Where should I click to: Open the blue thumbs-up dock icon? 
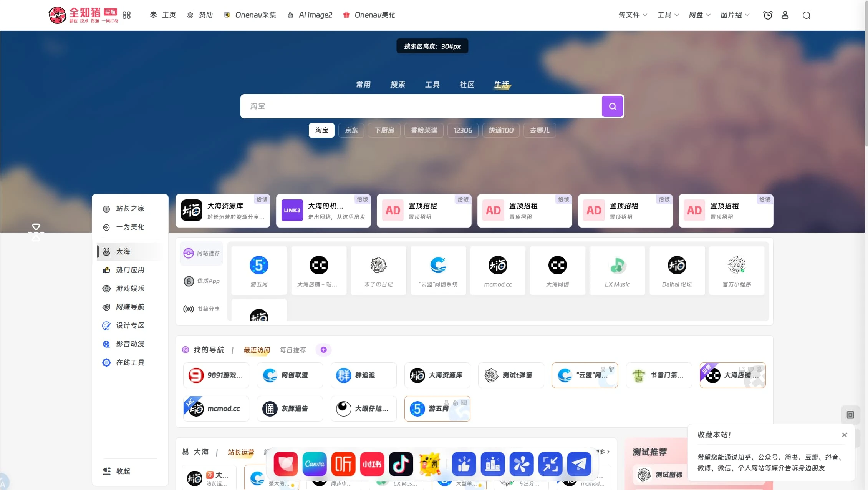[464, 464]
